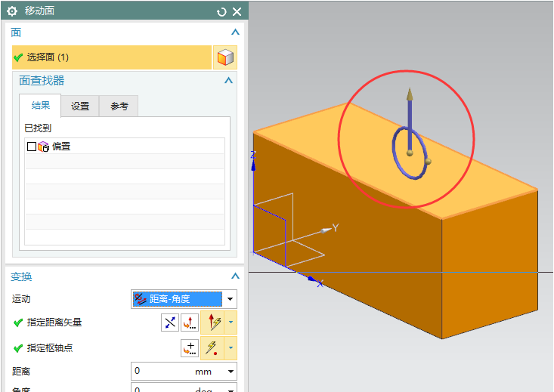Expand the pivot point type dropdown
Viewport: 554px width, 392px height.
click(231, 348)
